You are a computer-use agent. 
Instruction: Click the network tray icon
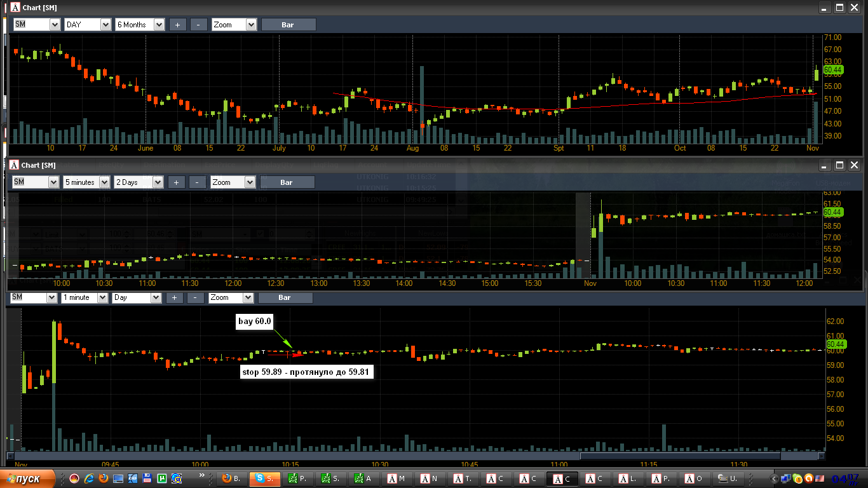point(785,478)
